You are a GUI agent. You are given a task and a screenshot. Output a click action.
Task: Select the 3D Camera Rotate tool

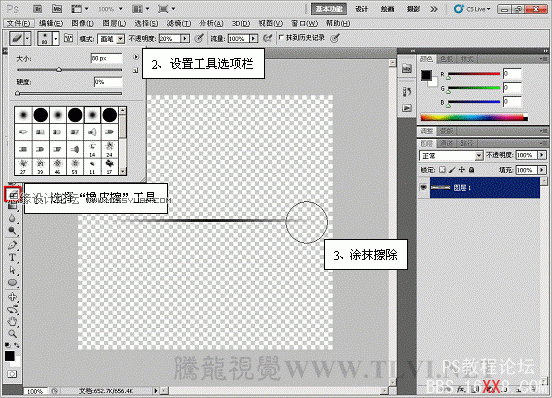tap(13, 309)
